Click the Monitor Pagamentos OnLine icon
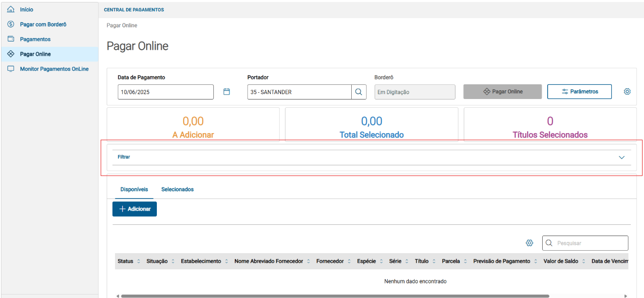The height and width of the screenshot is (298, 644). click(11, 69)
